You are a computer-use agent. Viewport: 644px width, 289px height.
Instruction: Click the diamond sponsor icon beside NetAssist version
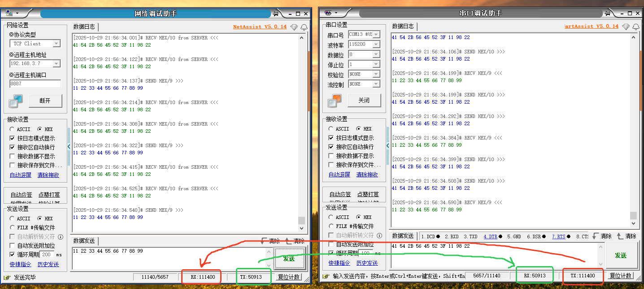pyautogui.click(x=294, y=26)
